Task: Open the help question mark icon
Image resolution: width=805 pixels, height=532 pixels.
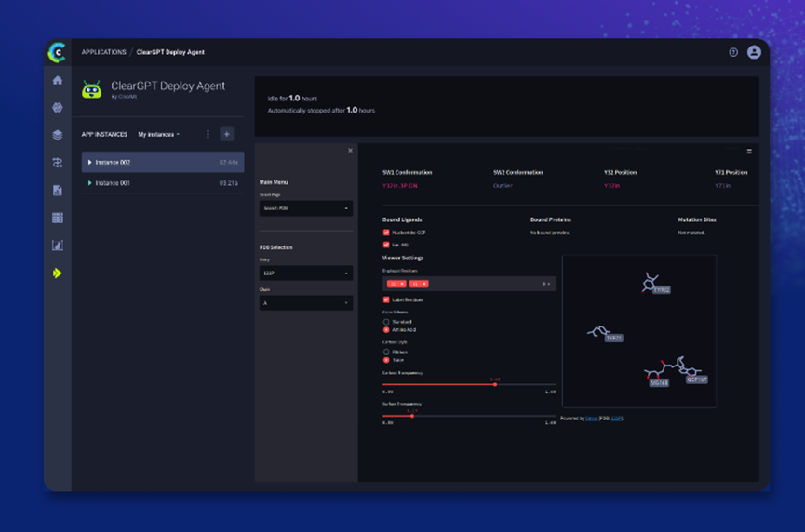Action: coord(733,52)
